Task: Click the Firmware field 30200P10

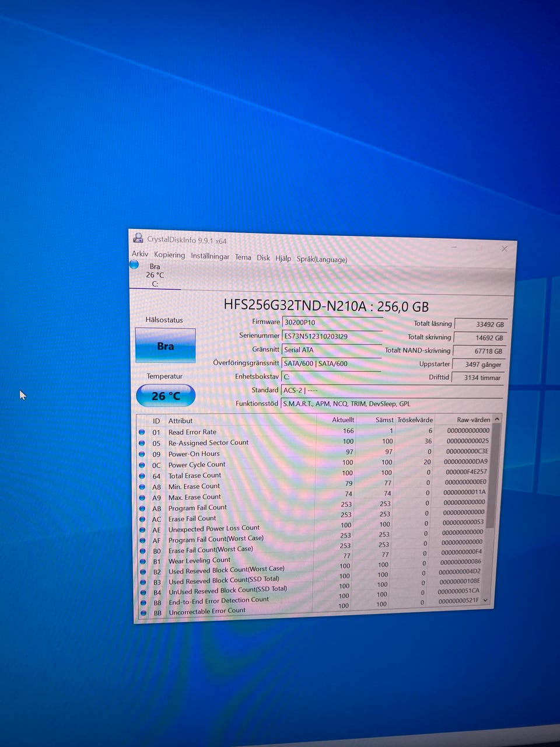Action: 332,322
